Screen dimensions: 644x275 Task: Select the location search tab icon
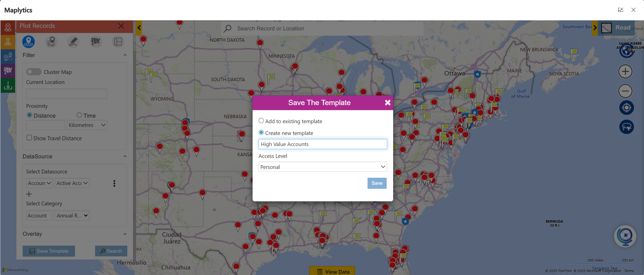[51, 42]
